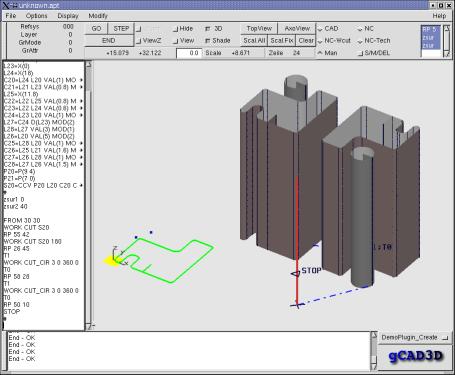Click the Scal.All button
The width and height of the screenshot is (455, 375).
coord(254,41)
